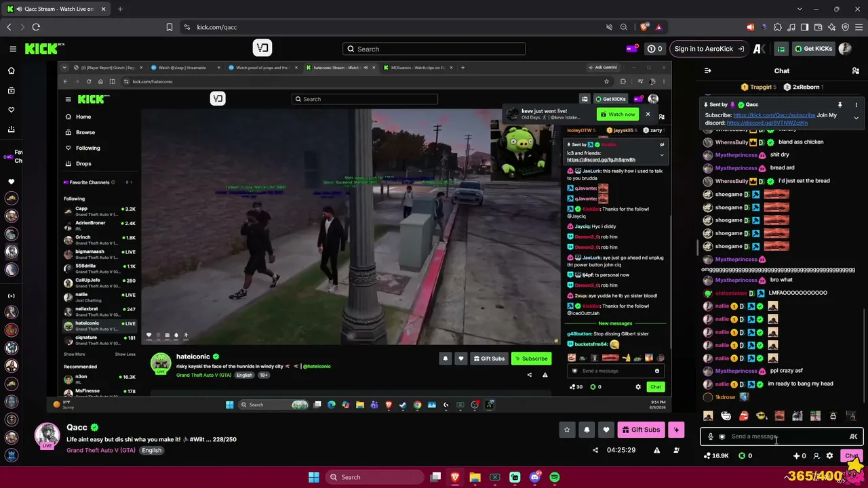The height and width of the screenshot is (488, 868).
Task: Select the Qacc Stream browser tab
Action: [x=56, y=9]
